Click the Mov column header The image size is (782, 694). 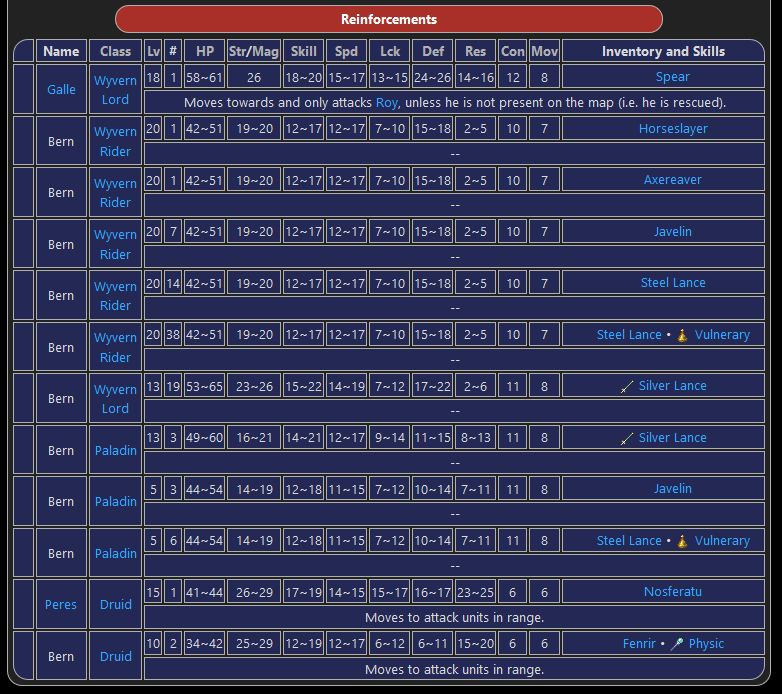[x=544, y=51]
